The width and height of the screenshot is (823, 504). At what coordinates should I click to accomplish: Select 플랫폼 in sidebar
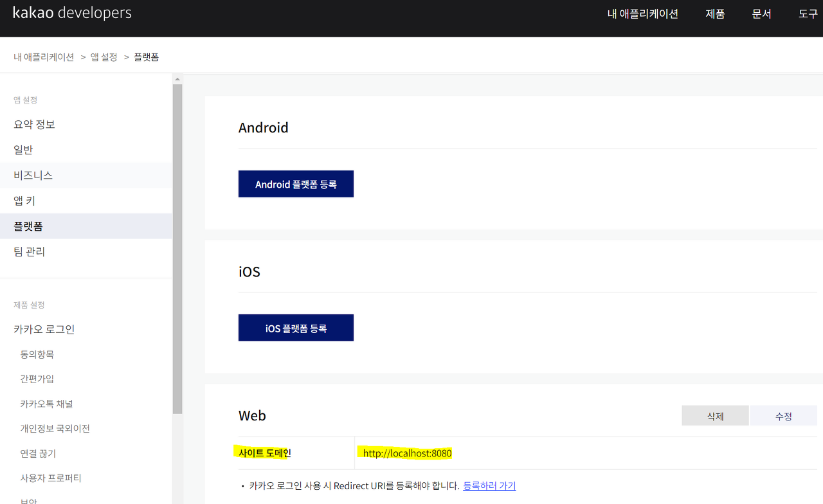click(86, 226)
